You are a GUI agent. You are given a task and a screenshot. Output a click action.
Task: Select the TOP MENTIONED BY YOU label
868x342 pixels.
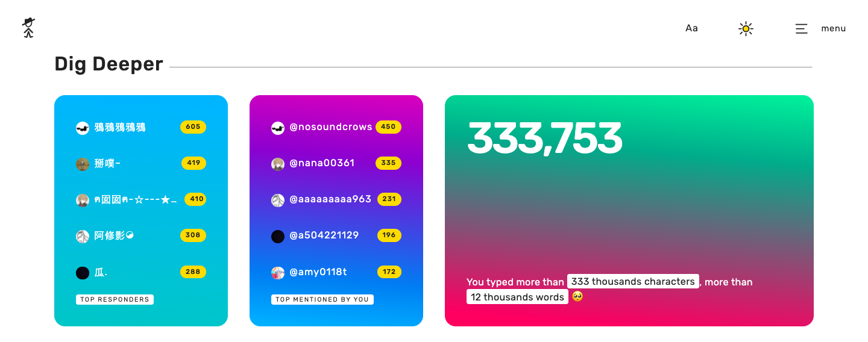pyautogui.click(x=322, y=299)
